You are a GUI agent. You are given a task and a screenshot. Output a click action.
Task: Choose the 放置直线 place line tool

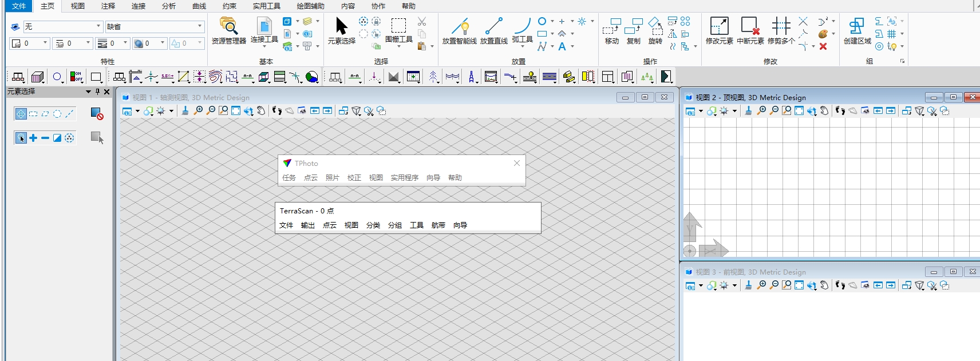point(493,30)
